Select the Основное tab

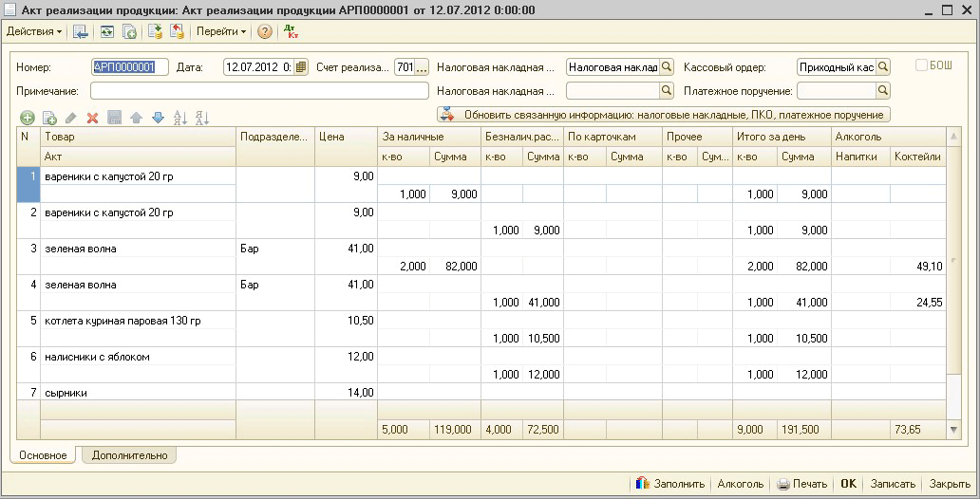(x=44, y=455)
